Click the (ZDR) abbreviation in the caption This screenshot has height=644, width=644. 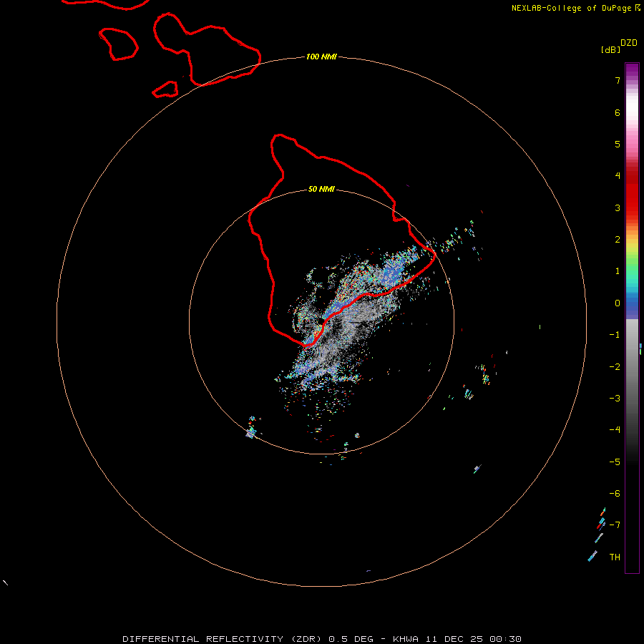coord(306,639)
